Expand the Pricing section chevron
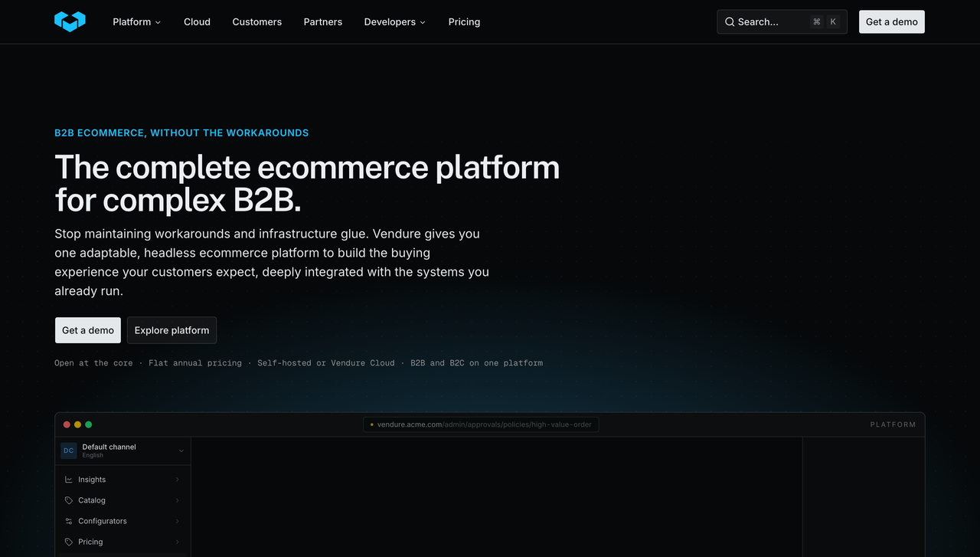 click(x=177, y=542)
